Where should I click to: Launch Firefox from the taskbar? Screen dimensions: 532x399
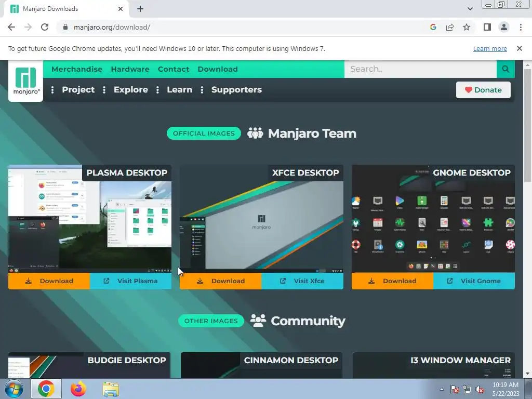click(78, 389)
